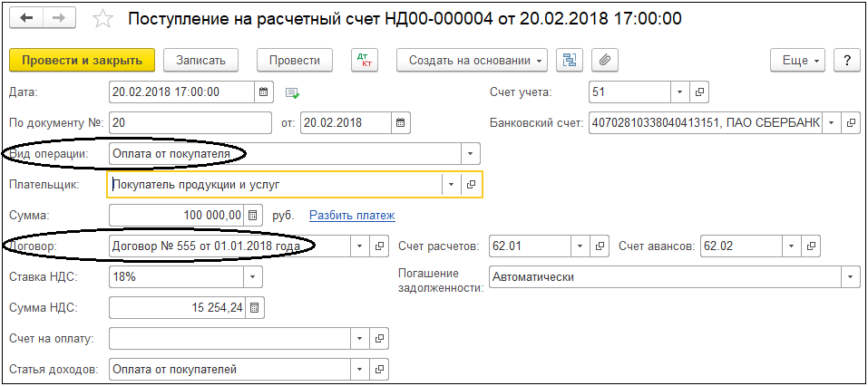The width and height of the screenshot is (868, 386).
Task: Click the Дата input field
Action: (x=182, y=92)
